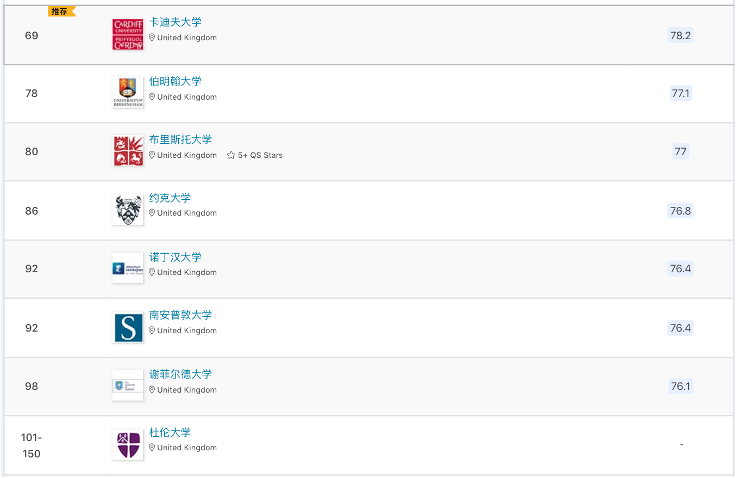Select rank 98 in the ranking column
Image resolution: width=736 pixels, height=478 pixels.
[x=31, y=386]
